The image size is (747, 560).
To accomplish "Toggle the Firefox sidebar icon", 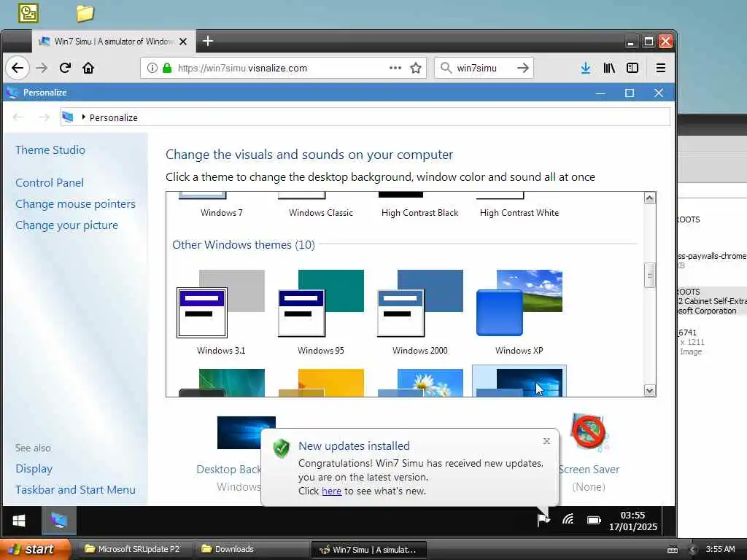I will click(x=632, y=68).
